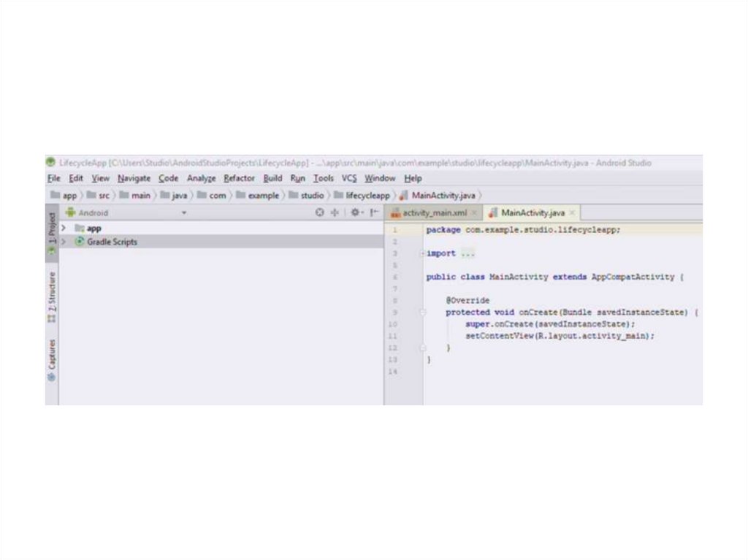
Task: Open the Edit menu
Action: pyautogui.click(x=76, y=178)
